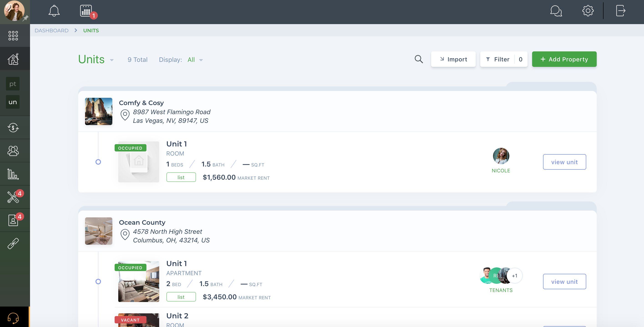Open Ocean County Unit 1 apartment photo

click(139, 282)
